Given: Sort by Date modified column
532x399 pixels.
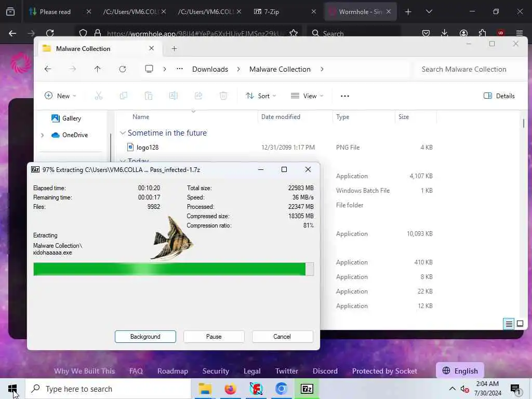Looking at the screenshot, I should point(281,117).
